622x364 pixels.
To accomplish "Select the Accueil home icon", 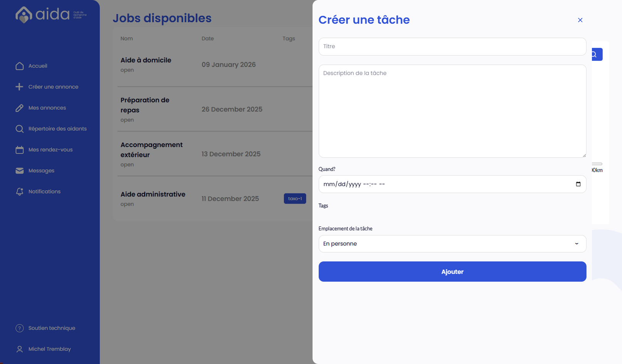I will pyautogui.click(x=20, y=66).
